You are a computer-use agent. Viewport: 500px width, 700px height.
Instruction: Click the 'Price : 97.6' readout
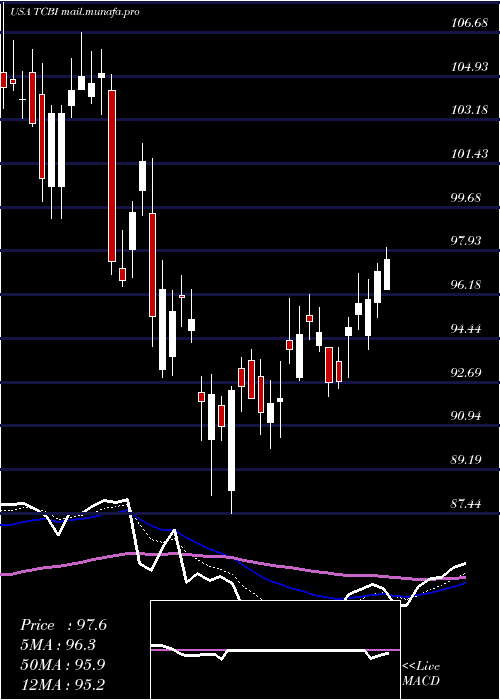pos(63,625)
